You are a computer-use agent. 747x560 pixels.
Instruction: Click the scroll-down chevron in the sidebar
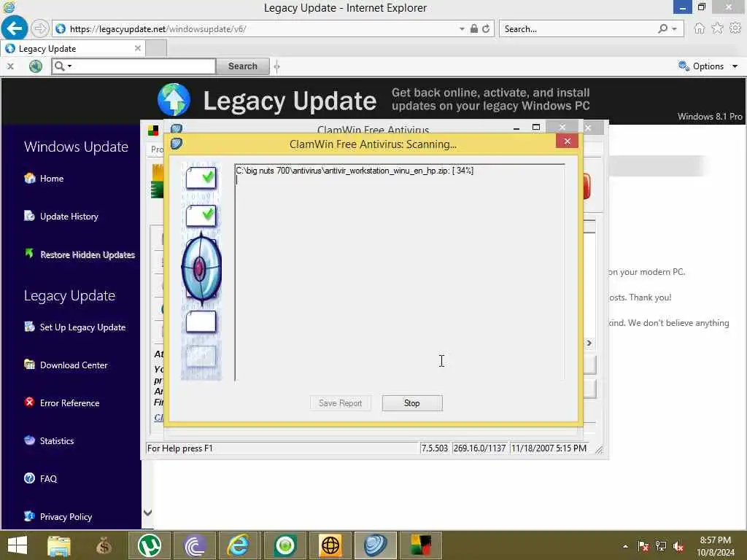pyautogui.click(x=147, y=513)
